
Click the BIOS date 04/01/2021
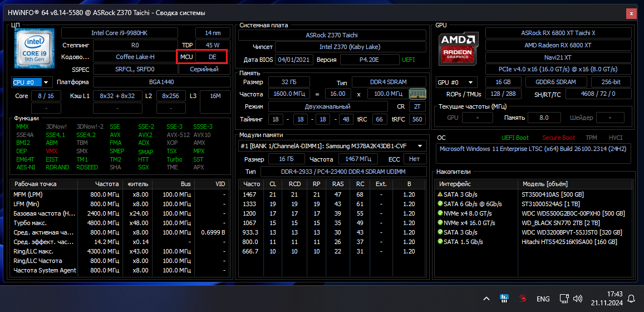click(294, 60)
